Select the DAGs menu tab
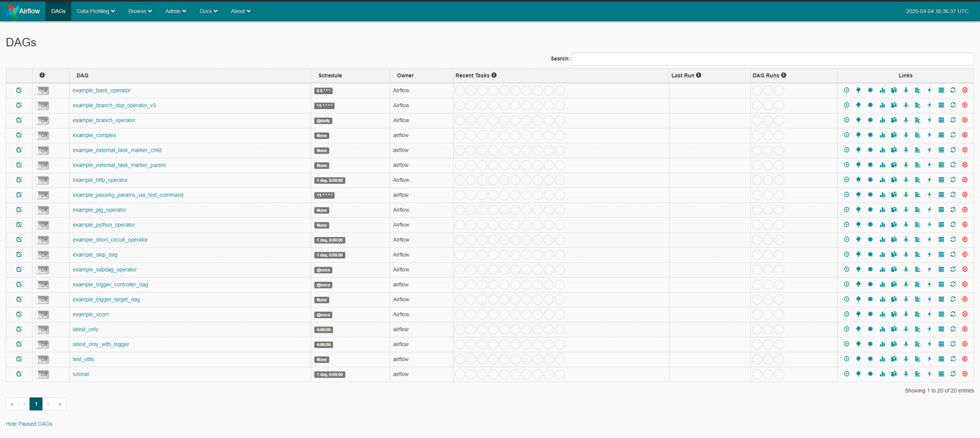Screen dimensions: 980x438 pyautogui.click(x=58, y=11)
